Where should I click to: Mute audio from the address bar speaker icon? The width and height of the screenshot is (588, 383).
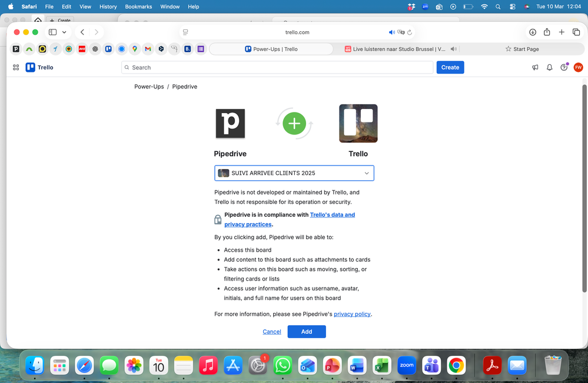392,32
